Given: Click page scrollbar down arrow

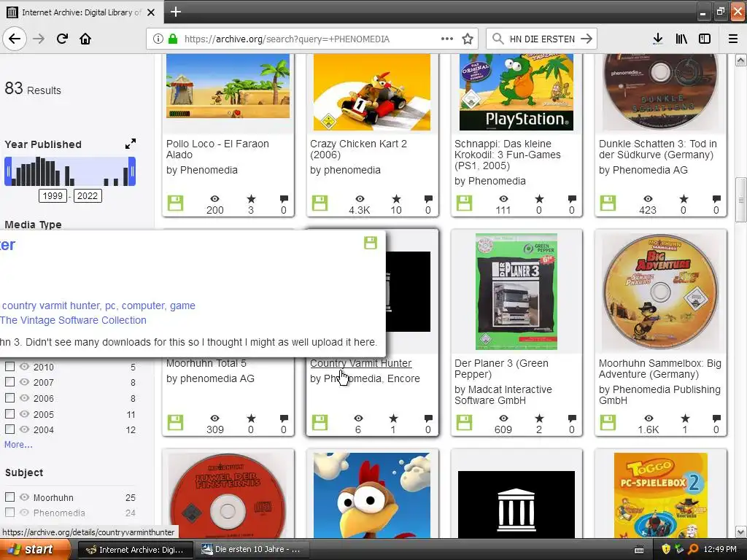Looking at the screenshot, I should 740,532.
